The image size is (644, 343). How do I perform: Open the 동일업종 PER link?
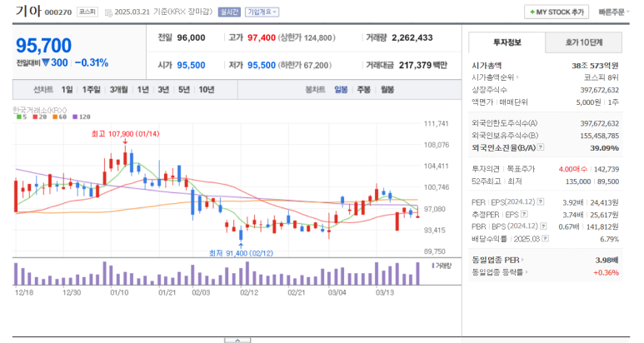click(498, 260)
